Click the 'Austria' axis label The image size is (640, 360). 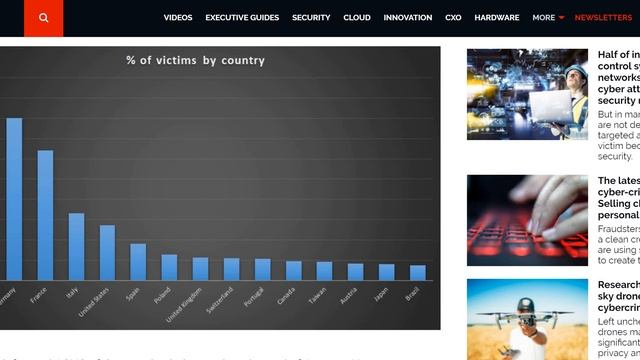(349, 296)
